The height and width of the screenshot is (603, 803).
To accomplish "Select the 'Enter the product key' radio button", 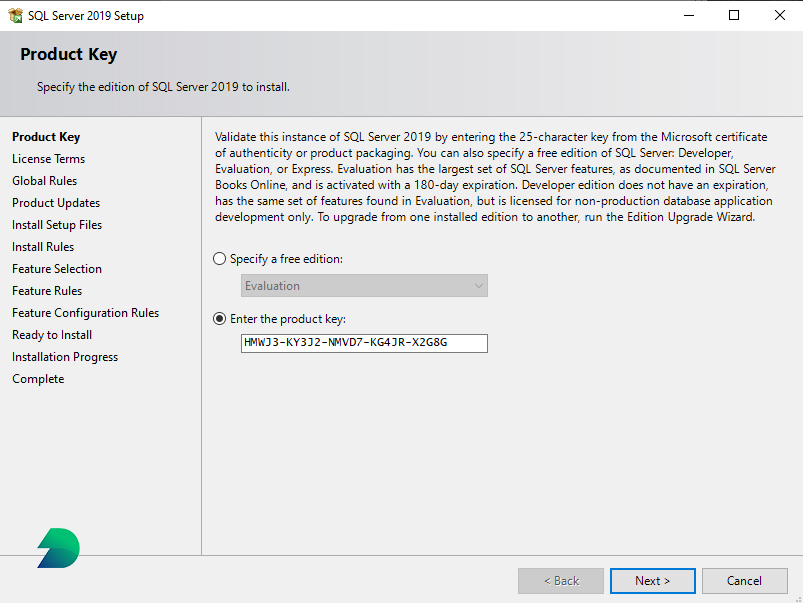I will [x=219, y=319].
